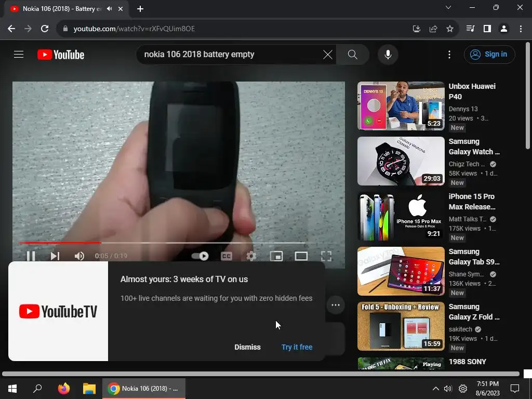Turn on closed captions
The image size is (532, 399).
tap(227, 256)
